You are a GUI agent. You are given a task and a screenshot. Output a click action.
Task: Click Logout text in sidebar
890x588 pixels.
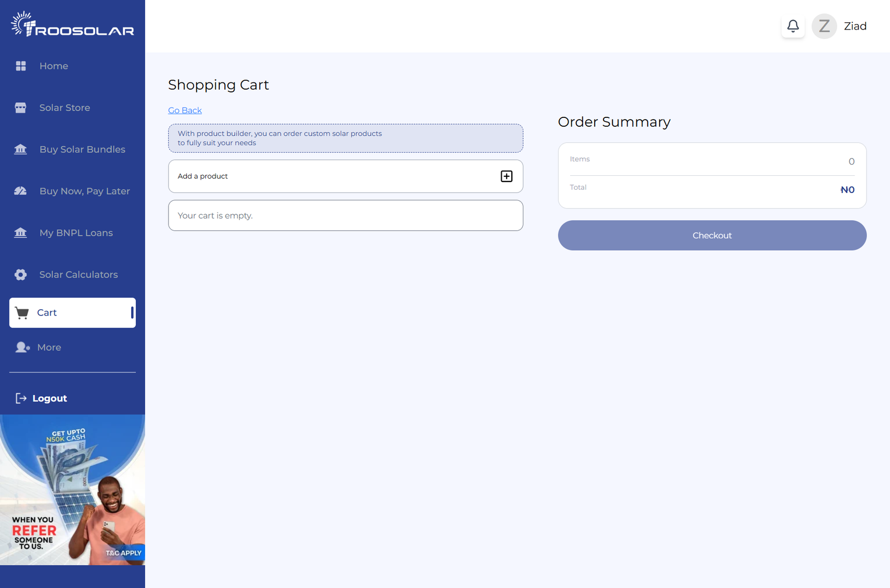pyautogui.click(x=50, y=398)
